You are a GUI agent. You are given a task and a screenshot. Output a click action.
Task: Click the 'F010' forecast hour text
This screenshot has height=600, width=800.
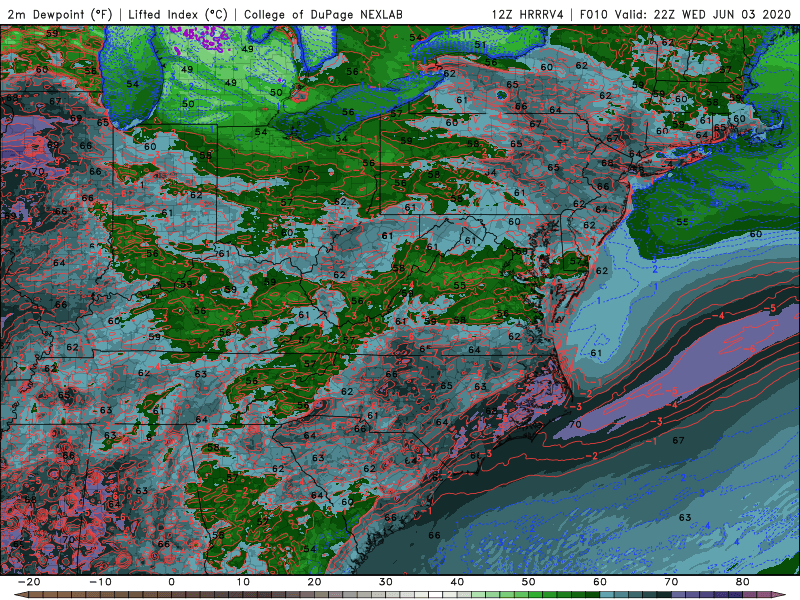point(594,14)
